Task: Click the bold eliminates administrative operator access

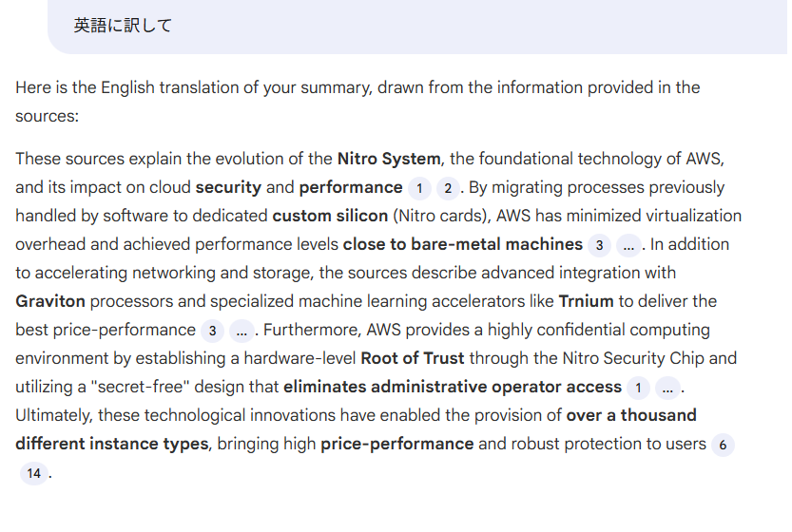Action: [453, 388]
